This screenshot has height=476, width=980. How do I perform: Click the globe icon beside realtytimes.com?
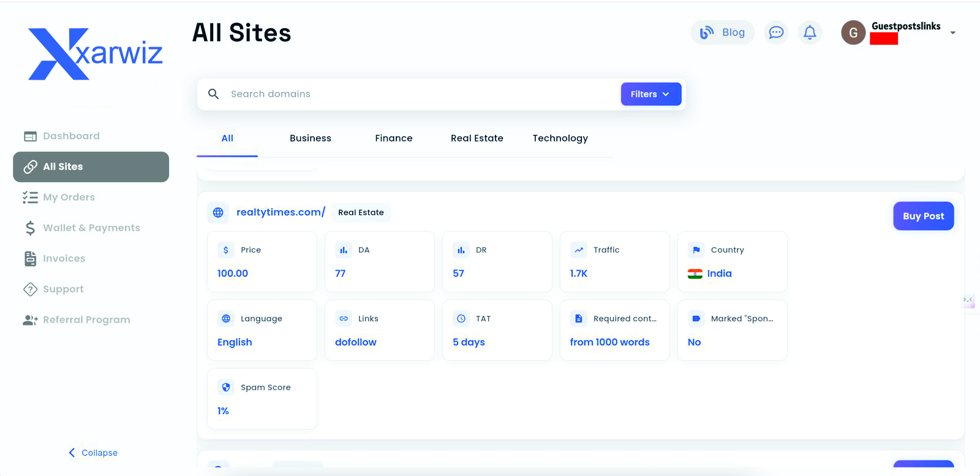click(218, 213)
